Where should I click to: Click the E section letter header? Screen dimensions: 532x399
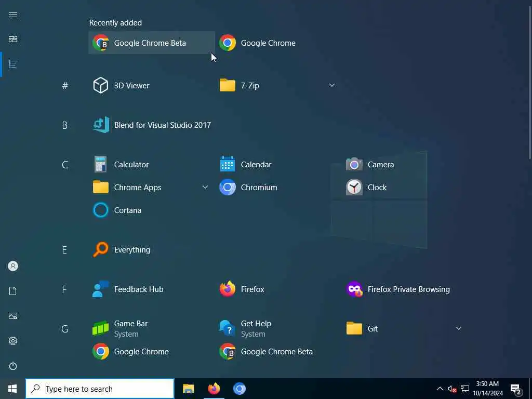coord(65,250)
